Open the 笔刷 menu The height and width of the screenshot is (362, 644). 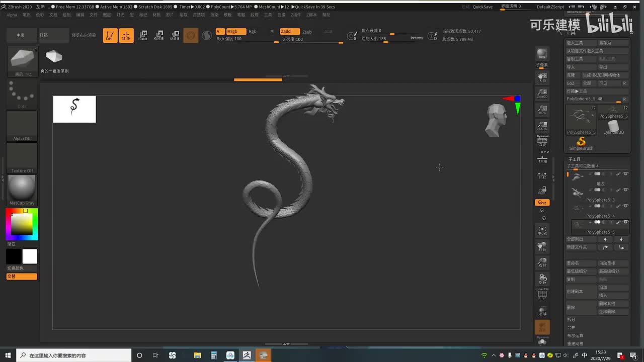point(26,15)
